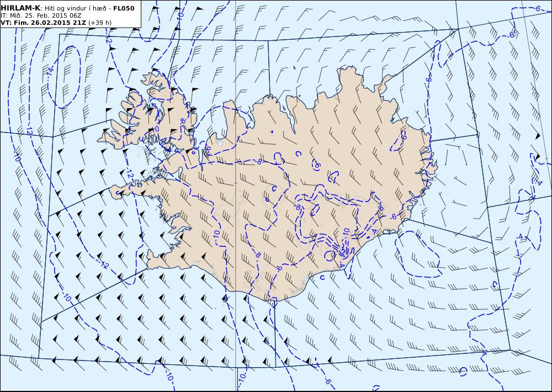Click the HIRLAM-K model name in the header
Viewport: 552px width, 392px height.
pyautogui.click(x=20, y=8)
